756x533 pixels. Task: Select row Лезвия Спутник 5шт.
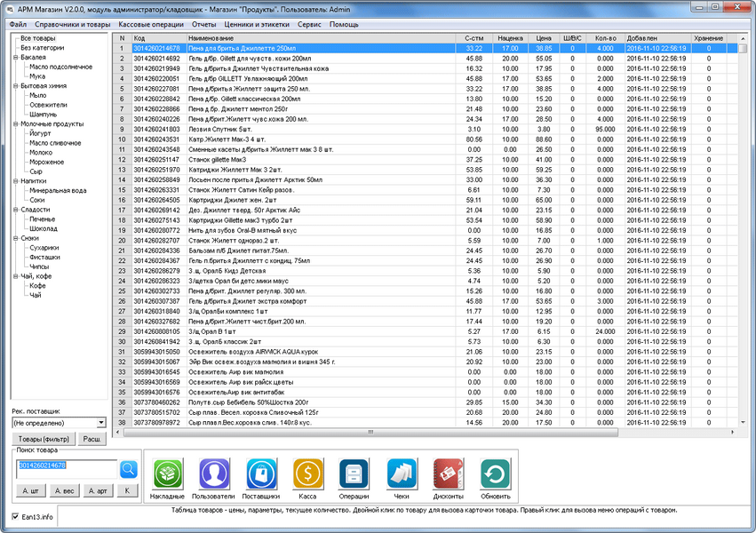point(425,129)
